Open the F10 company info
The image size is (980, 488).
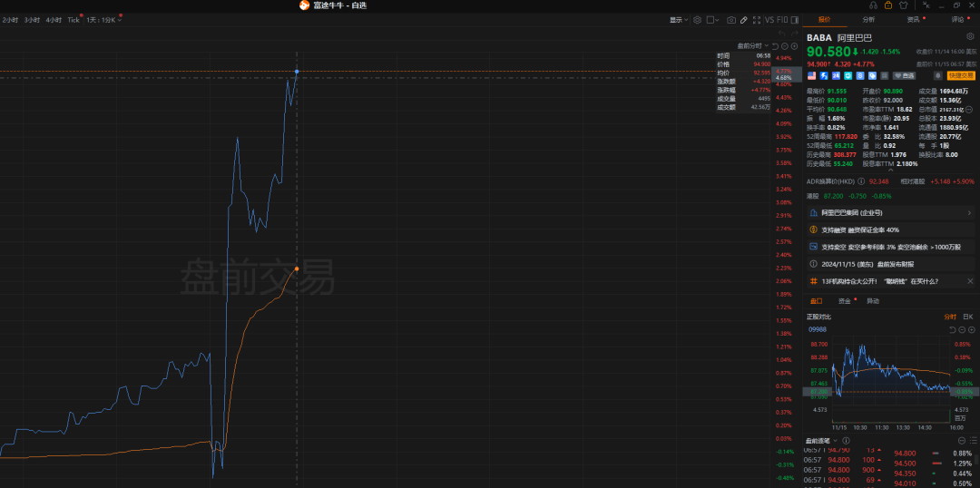(x=782, y=20)
